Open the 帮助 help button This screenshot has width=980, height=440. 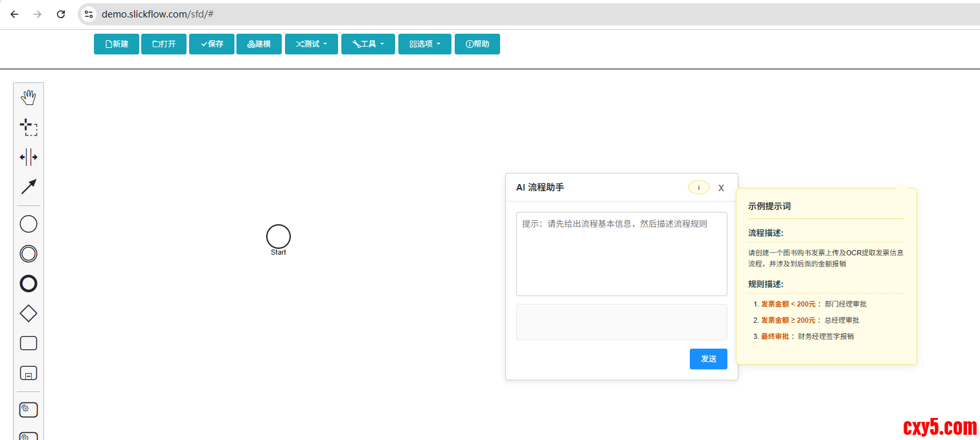point(477,44)
